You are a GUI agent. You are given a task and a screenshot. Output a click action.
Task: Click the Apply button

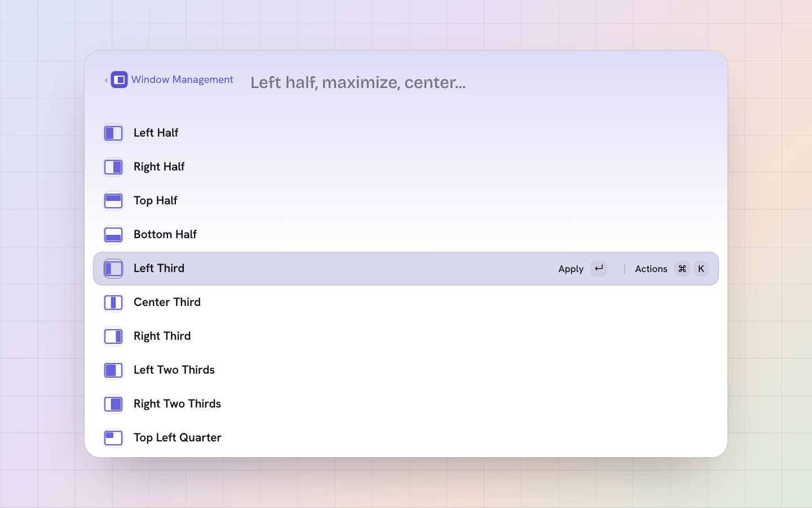tap(582, 269)
